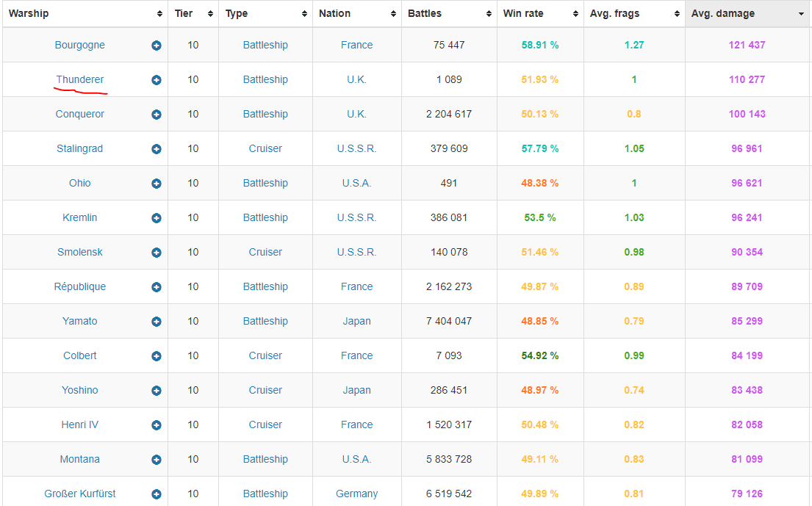Select the 58.91 % win rate value
Screen dimensions: 812x506
540,45
